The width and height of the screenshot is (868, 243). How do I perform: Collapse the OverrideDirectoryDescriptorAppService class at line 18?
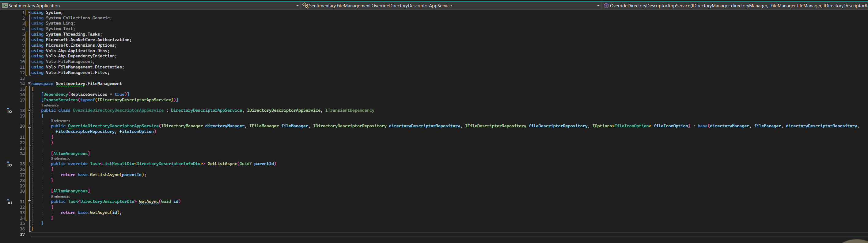coord(29,110)
